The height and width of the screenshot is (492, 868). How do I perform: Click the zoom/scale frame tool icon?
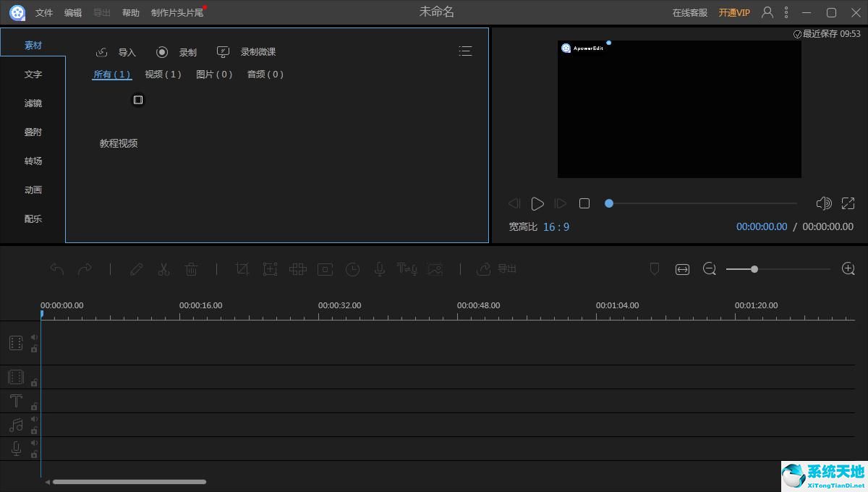click(x=270, y=269)
